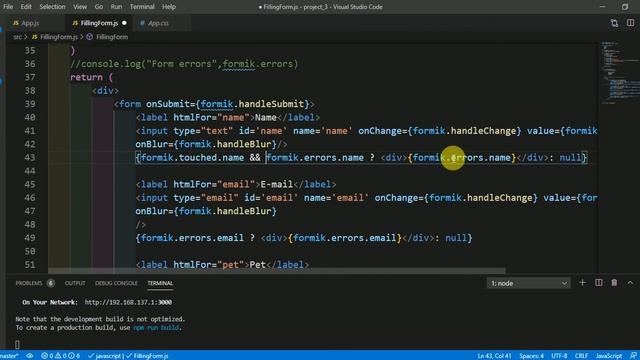Open the Selection menu
Screen dimensions: 640x360
[x=52, y=7]
